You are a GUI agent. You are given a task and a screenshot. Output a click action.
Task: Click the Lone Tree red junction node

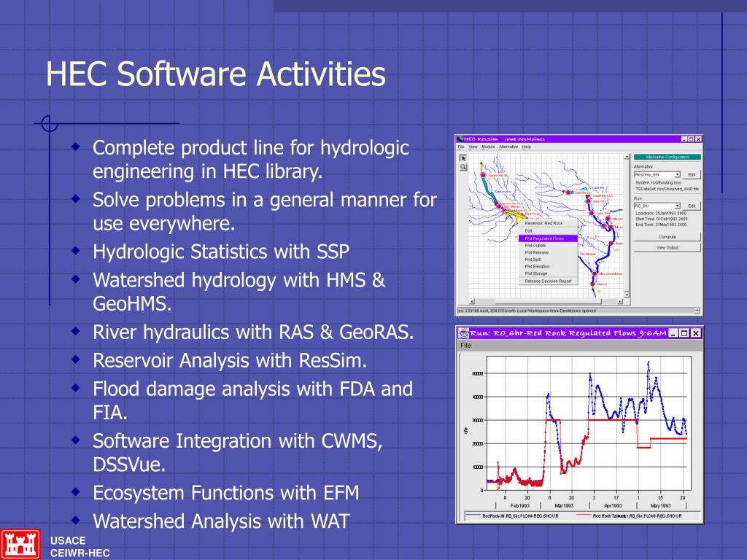tap(592, 213)
